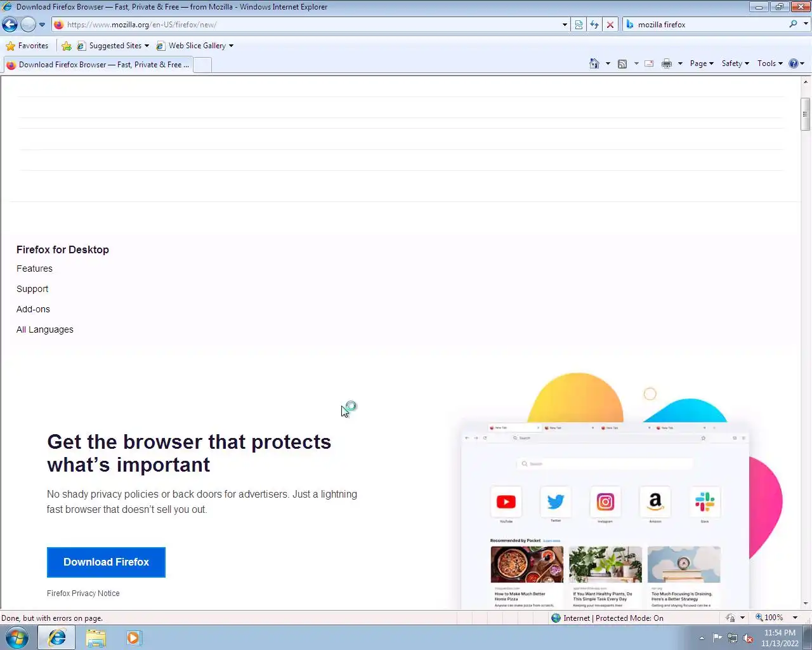Open the All Languages link
Screen dimensions: 812x650
click(45, 329)
